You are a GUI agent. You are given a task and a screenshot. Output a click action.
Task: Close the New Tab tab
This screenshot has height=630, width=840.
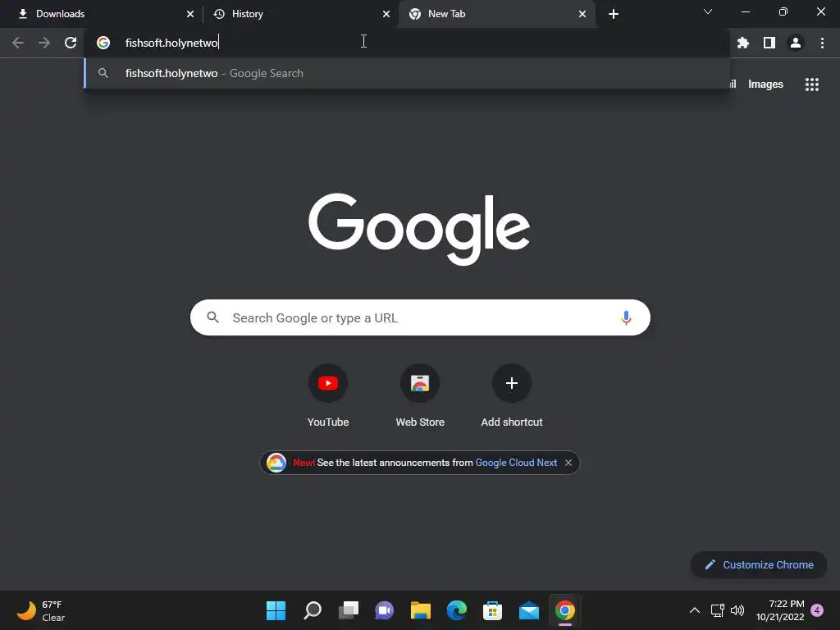582,14
